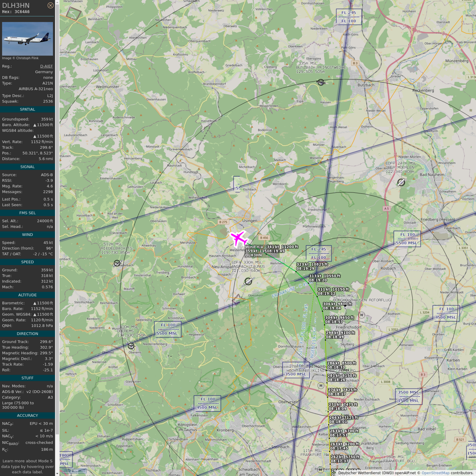Open the OpenStreetMap attribution link
Image resolution: width=476 pixels, height=476 pixels.
435,473
